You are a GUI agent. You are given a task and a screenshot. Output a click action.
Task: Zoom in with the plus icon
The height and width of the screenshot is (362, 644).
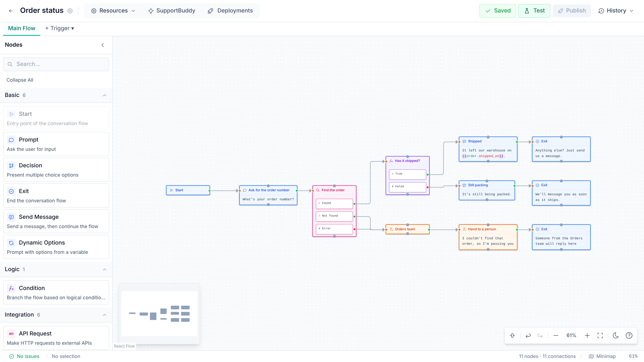point(587,335)
